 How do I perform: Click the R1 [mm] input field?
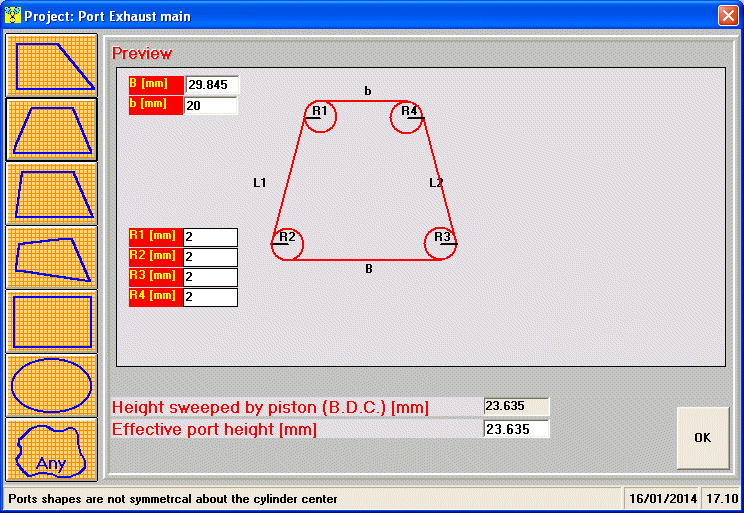click(210, 237)
